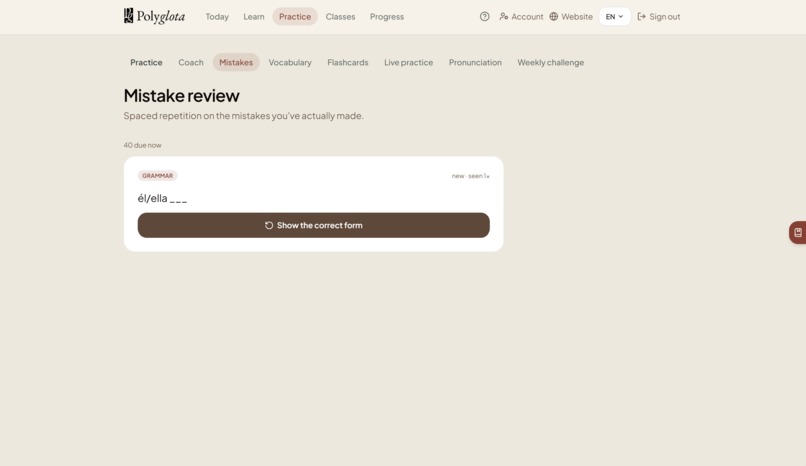806x466 pixels.
Task: Select the Mistakes tab
Action: (236, 62)
